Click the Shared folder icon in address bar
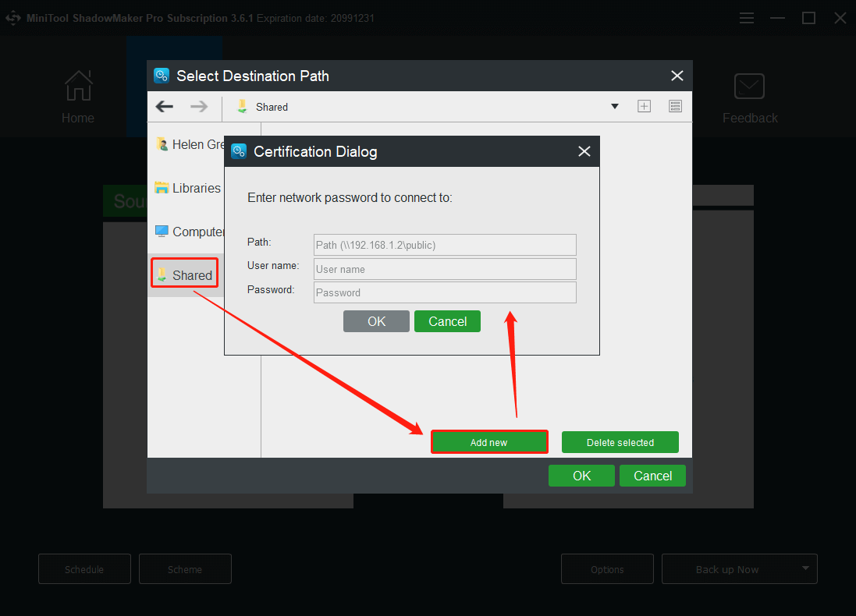This screenshot has height=616, width=856. (x=243, y=106)
